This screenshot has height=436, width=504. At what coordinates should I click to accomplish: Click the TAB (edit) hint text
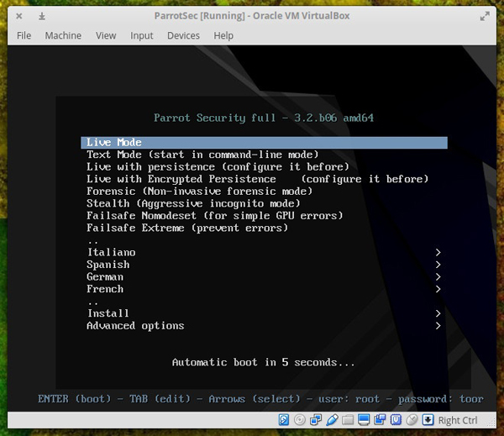pyautogui.click(x=160, y=399)
